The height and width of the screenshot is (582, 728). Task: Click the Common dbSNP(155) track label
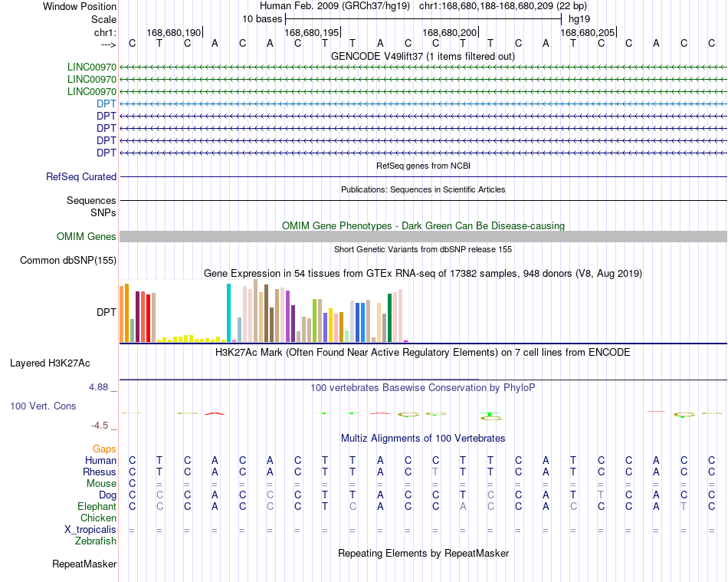pyautogui.click(x=68, y=260)
